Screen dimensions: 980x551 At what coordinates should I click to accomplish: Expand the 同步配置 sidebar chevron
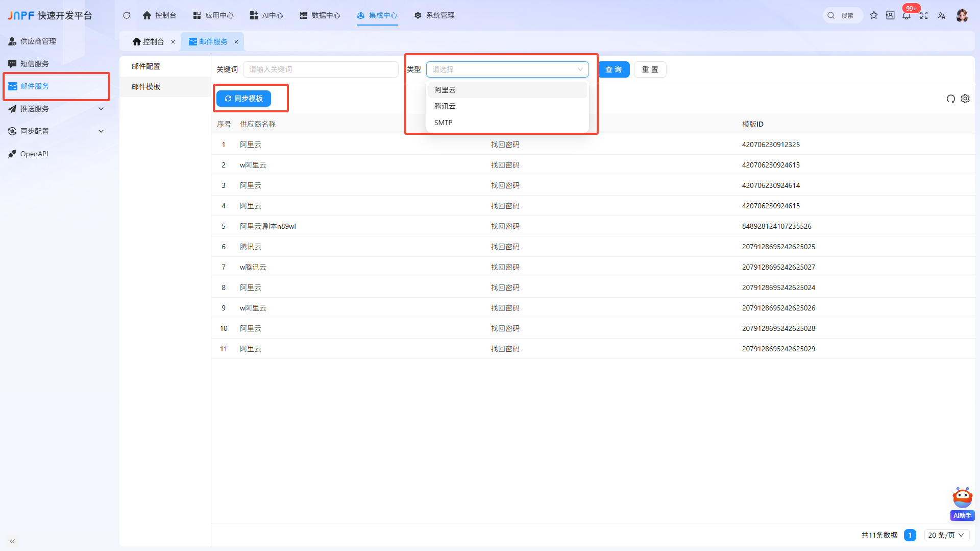pyautogui.click(x=101, y=131)
